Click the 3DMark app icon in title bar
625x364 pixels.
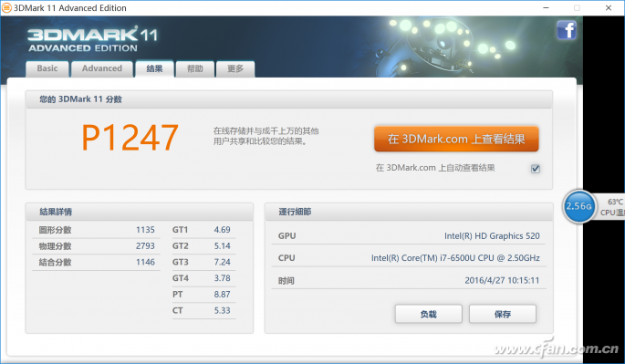click(6, 8)
